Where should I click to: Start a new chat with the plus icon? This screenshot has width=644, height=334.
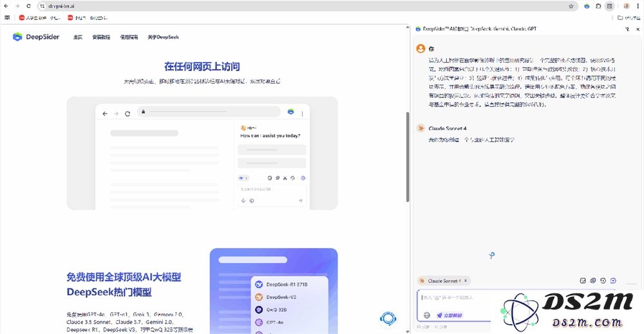(613, 280)
